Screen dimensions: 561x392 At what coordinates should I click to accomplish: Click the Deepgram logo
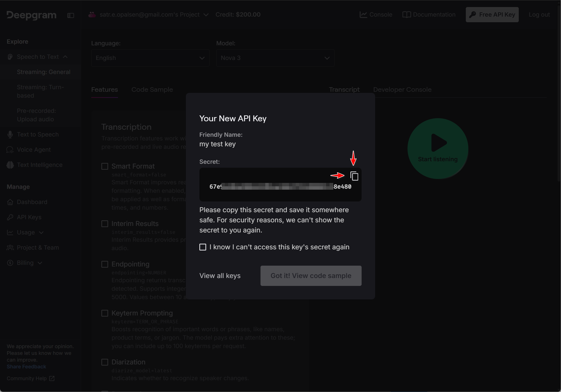coord(32,15)
